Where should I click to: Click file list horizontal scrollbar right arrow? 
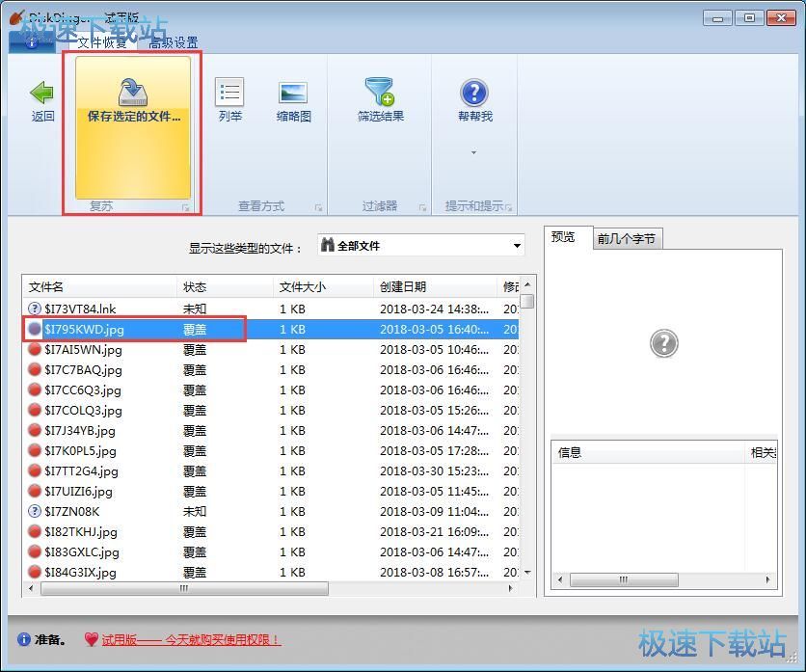(510, 588)
